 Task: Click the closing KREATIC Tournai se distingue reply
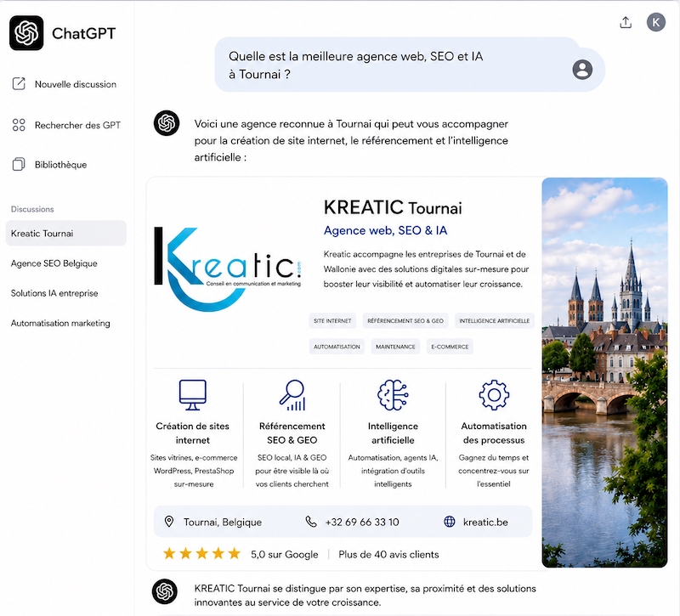[365, 596]
